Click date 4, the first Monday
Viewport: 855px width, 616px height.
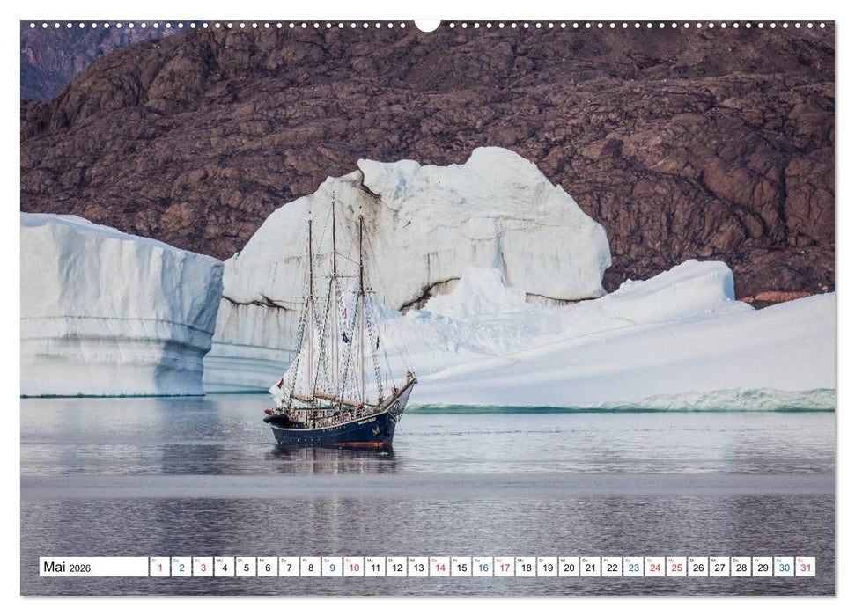[225, 568]
